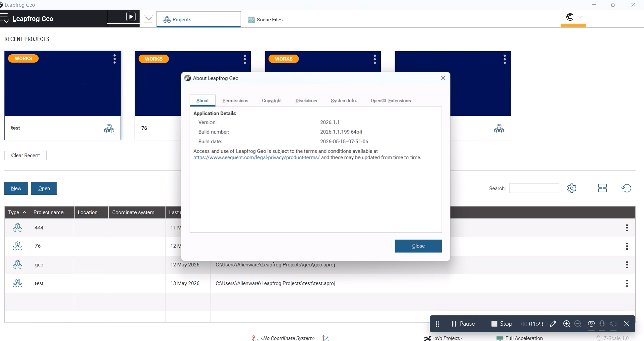The image size is (644, 341).
Task: Click the Open project button
Action: pos(44,188)
